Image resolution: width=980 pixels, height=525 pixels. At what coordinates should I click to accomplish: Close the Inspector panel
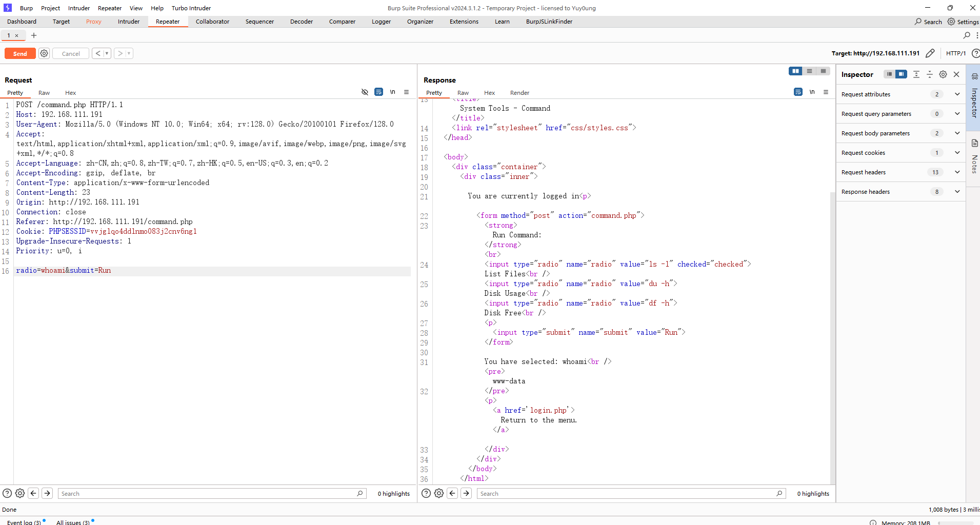956,74
